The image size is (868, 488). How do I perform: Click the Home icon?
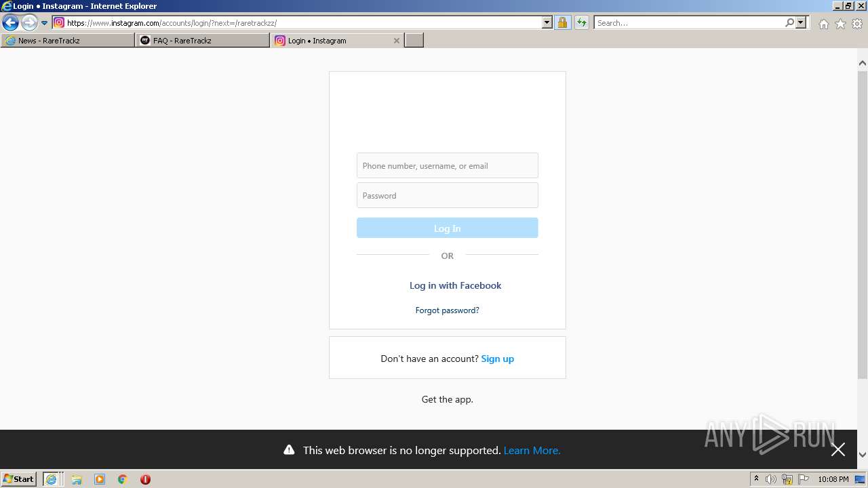coord(823,24)
